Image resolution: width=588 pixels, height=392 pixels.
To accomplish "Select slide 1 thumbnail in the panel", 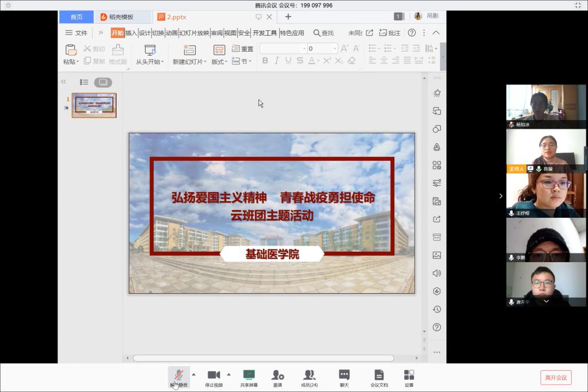I will pyautogui.click(x=94, y=105).
